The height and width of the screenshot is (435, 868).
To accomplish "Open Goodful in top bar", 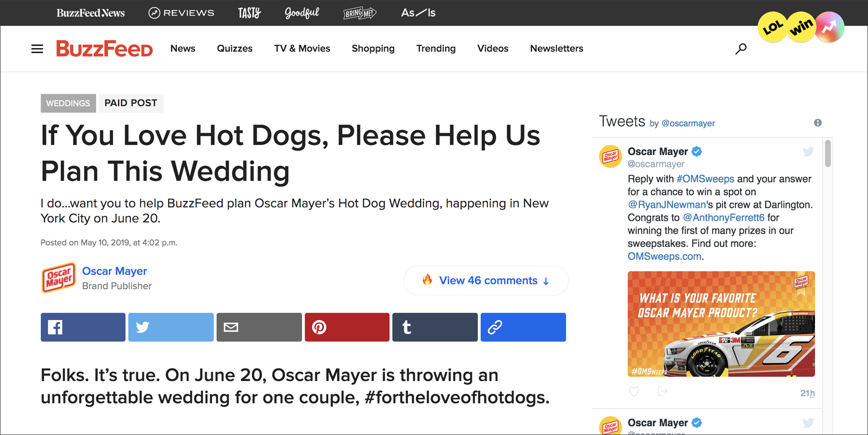I will 302,13.
